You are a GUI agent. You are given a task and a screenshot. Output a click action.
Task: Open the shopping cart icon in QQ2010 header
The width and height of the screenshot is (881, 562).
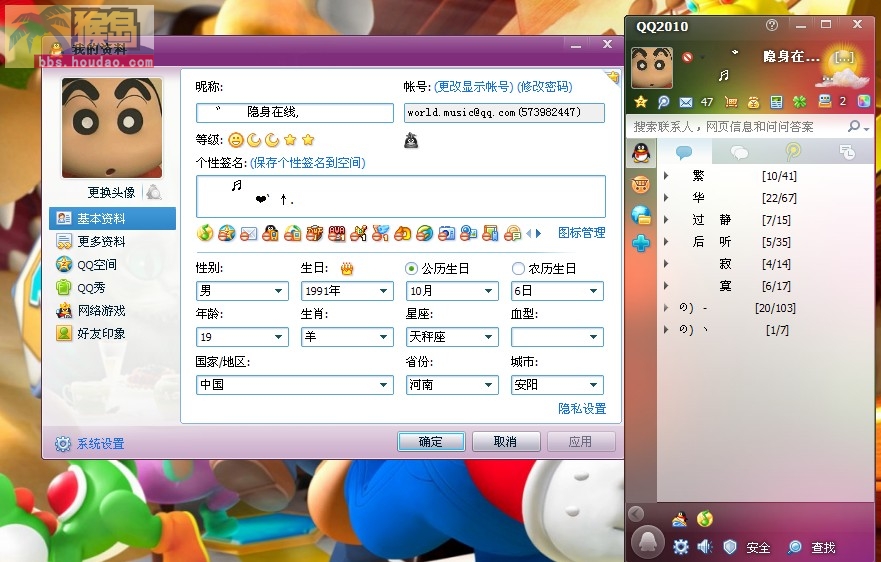tap(731, 102)
